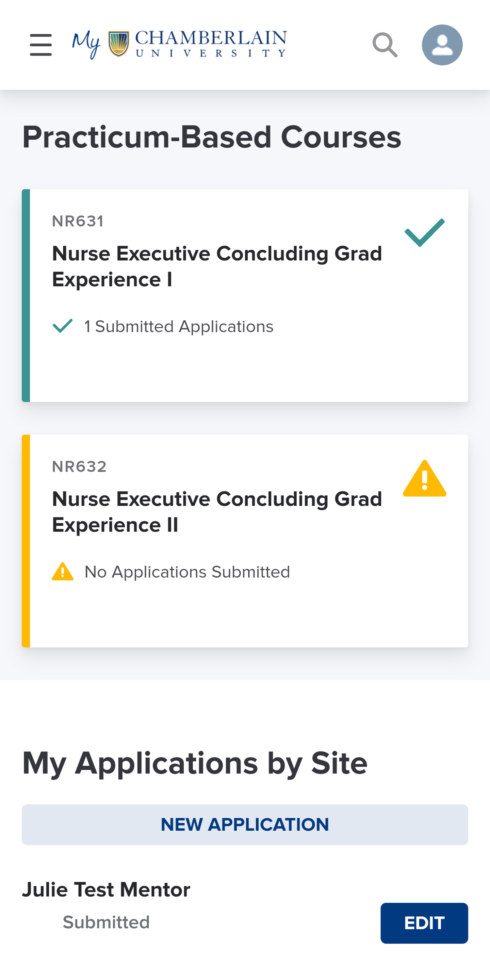Click the No Applications Submitted text
The width and height of the screenshot is (490, 980).
click(x=187, y=572)
